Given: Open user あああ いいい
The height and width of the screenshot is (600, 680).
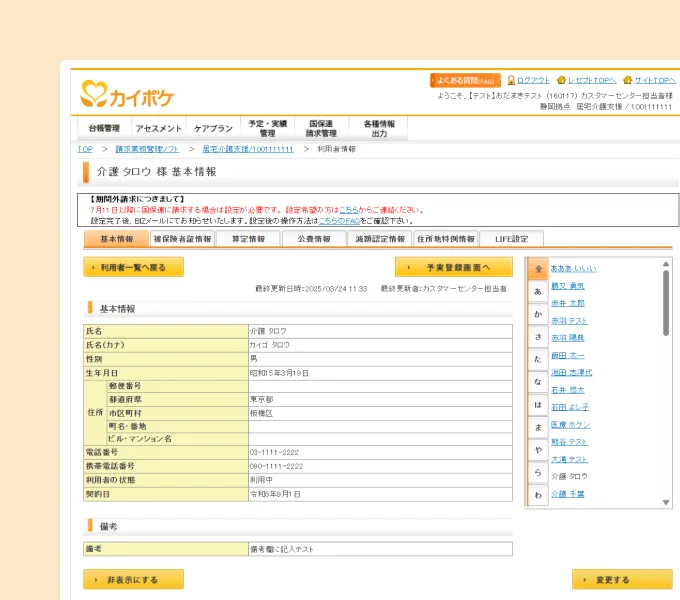Looking at the screenshot, I should click(573, 268).
